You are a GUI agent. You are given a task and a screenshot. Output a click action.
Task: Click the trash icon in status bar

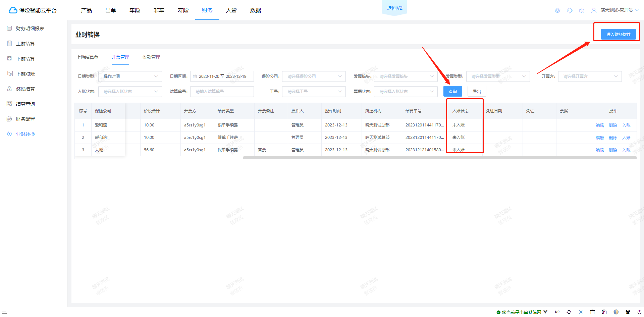point(592,312)
